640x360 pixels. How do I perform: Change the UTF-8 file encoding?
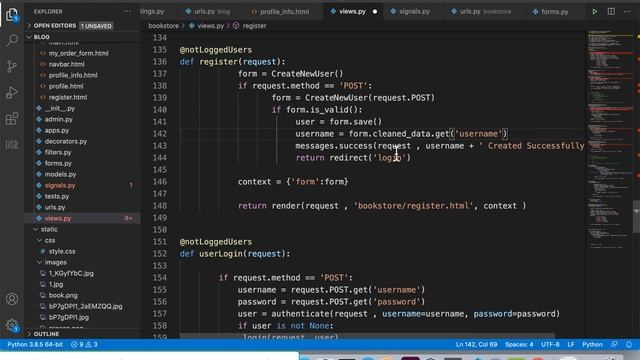tap(550, 344)
